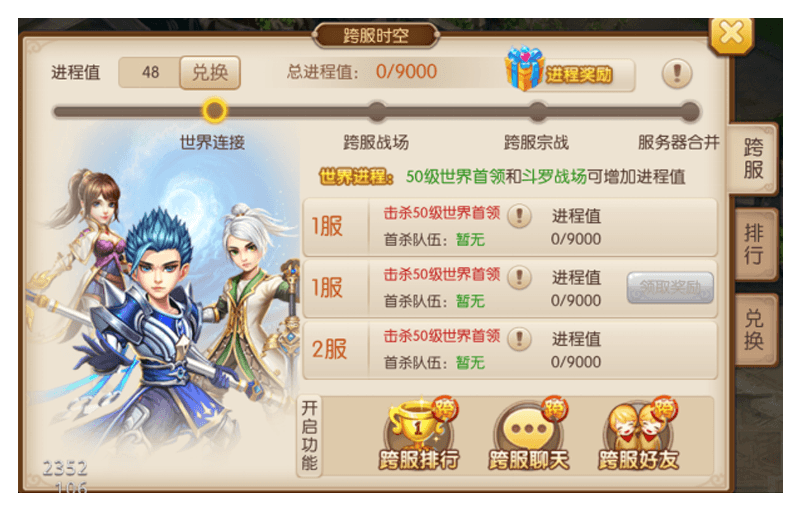Click the exclamation icon in the first 1服 row

click(519, 216)
